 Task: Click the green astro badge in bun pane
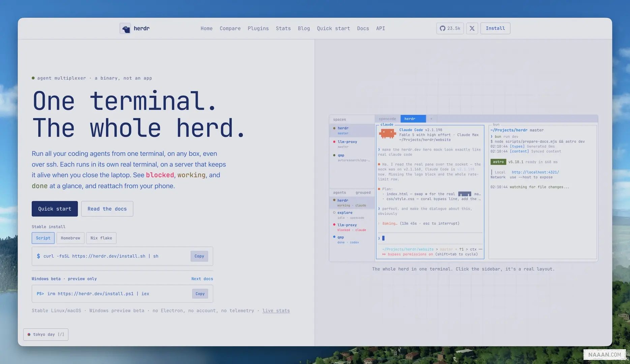point(498,162)
